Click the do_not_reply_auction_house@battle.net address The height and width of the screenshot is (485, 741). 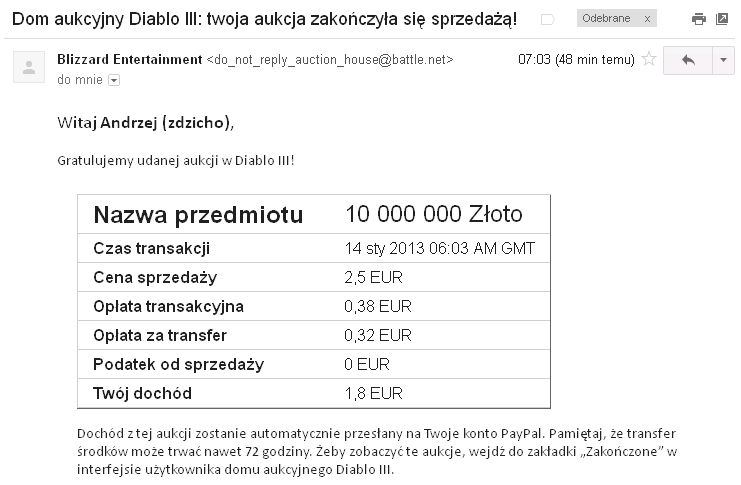tap(330, 60)
